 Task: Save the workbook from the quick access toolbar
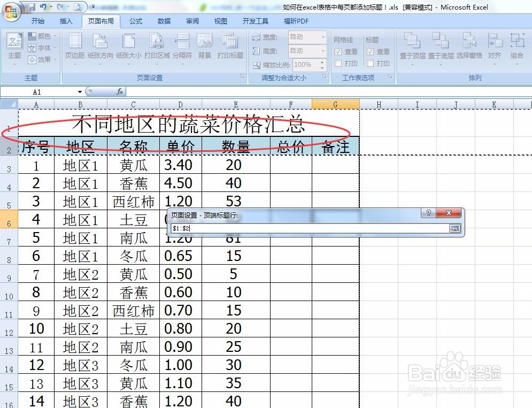(32, 6)
